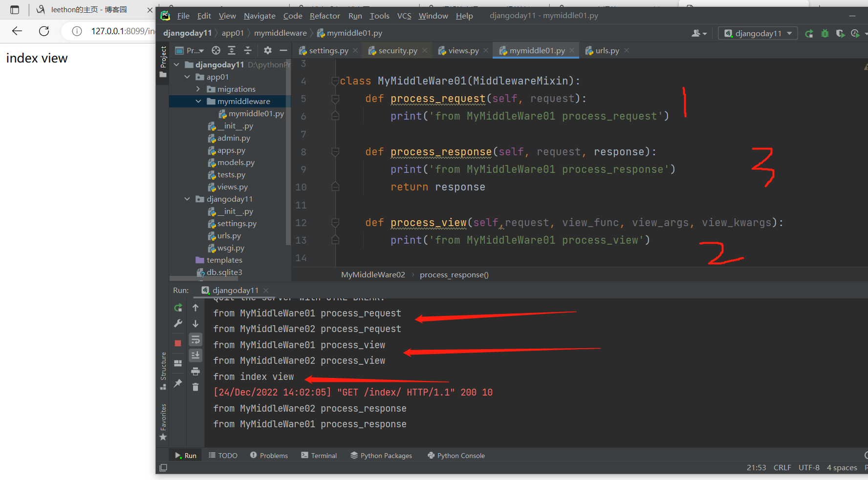Toggle scroll to end in Run console
Image resolution: width=868 pixels, height=480 pixels.
[195, 355]
